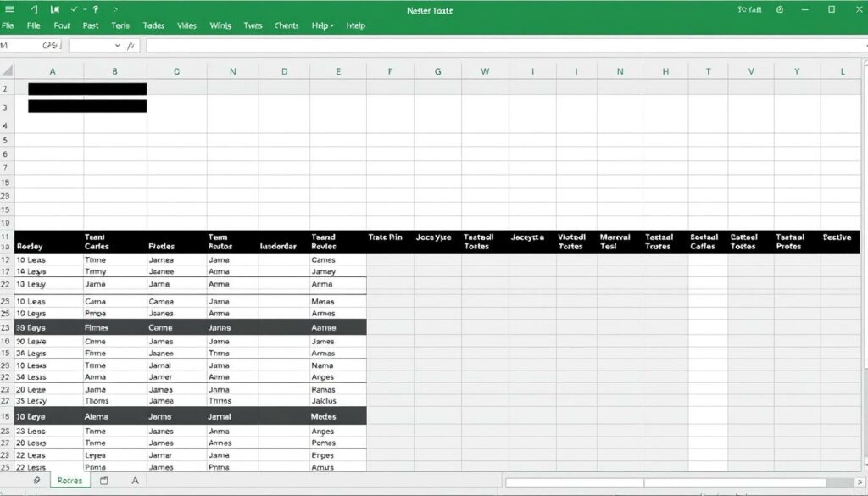Click the 'Atema' cell in dark row

[97, 416]
